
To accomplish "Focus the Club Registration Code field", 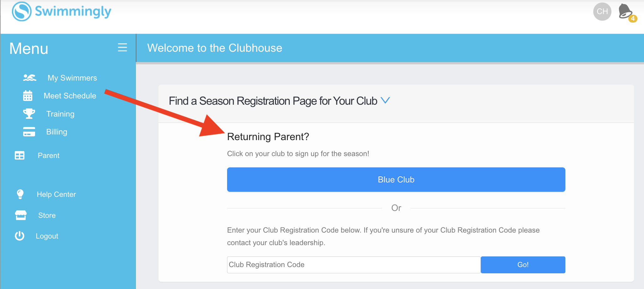I will click(354, 265).
